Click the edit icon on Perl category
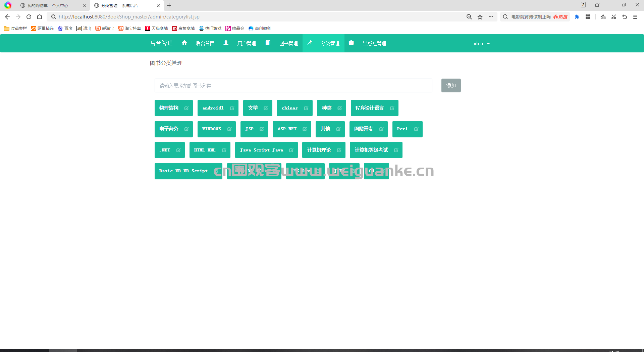 pos(416,129)
